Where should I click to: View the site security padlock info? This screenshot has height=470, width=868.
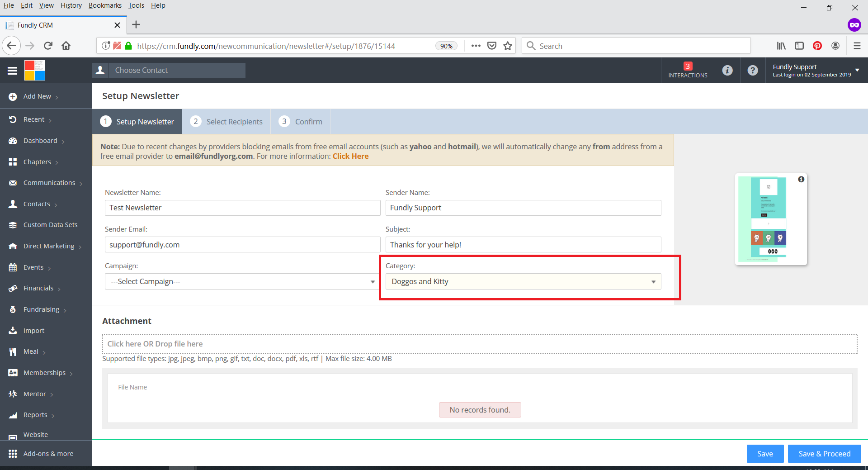pos(128,46)
